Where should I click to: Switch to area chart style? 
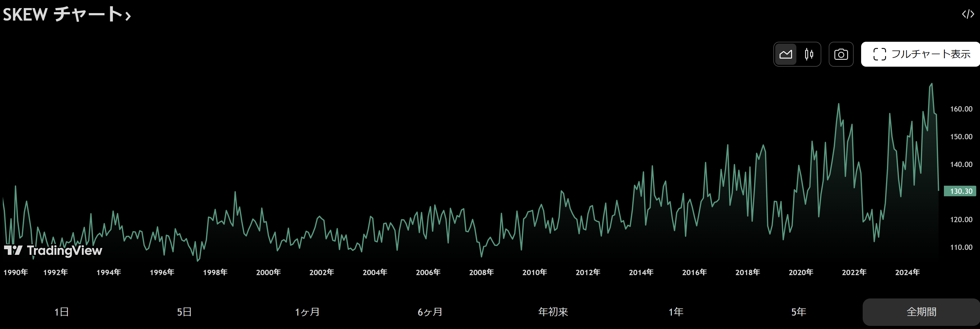pos(785,55)
